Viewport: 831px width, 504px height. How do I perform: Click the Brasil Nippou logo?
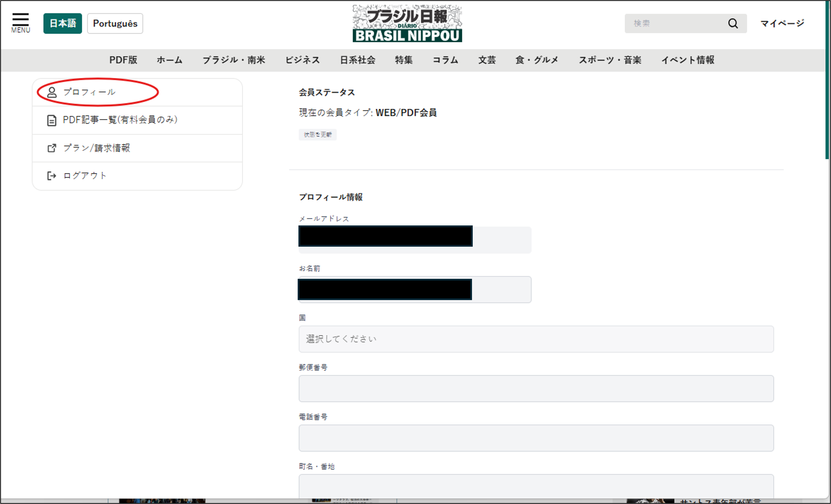point(407,23)
